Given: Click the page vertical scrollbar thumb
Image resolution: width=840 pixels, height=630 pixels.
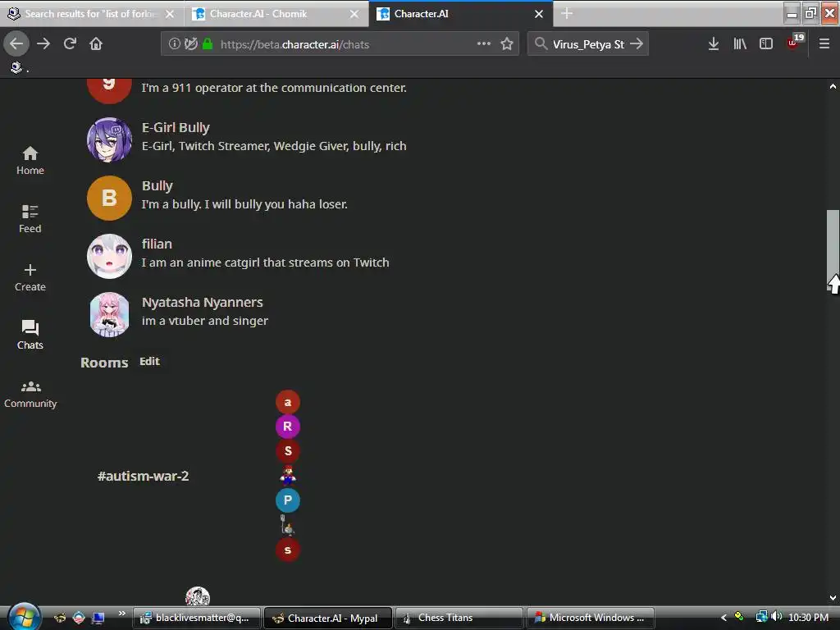Looking at the screenshot, I should tap(833, 249).
